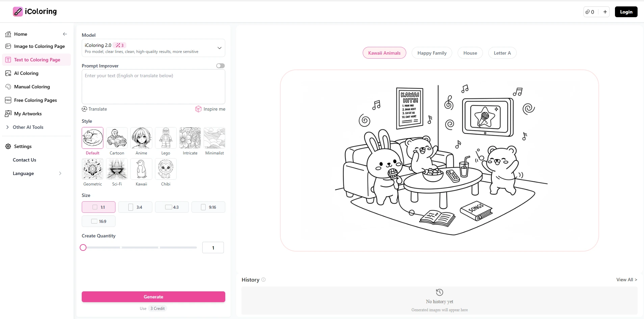Expand the Other AI Tools section
The width and height of the screenshot is (644, 319).
point(8,127)
